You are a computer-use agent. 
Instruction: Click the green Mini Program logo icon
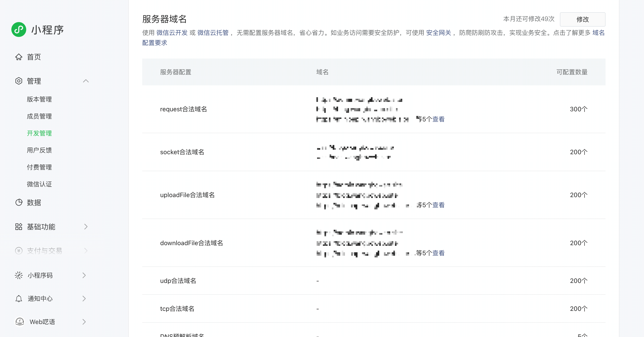point(19,30)
